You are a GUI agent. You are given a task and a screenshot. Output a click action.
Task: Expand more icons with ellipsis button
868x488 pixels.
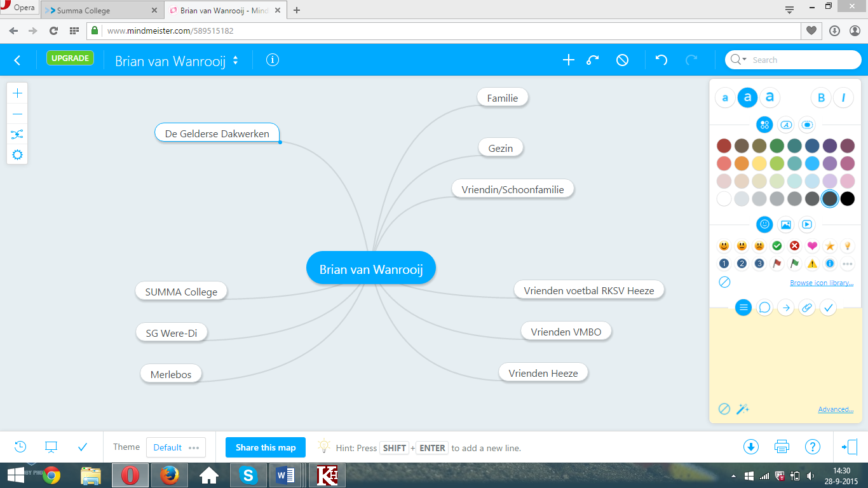tap(847, 264)
